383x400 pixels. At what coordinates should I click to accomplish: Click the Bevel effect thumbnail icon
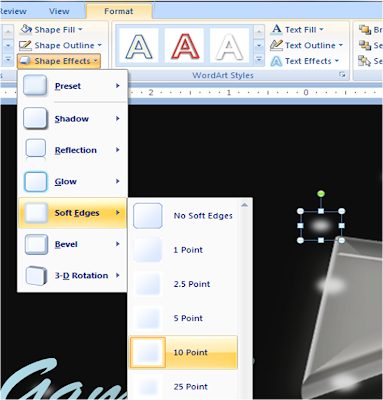pos(36,244)
